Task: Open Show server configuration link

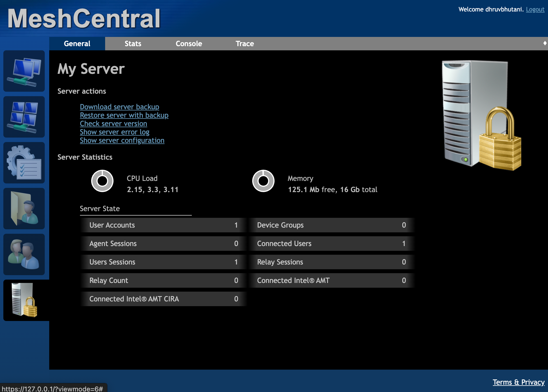Action: point(122,140)
